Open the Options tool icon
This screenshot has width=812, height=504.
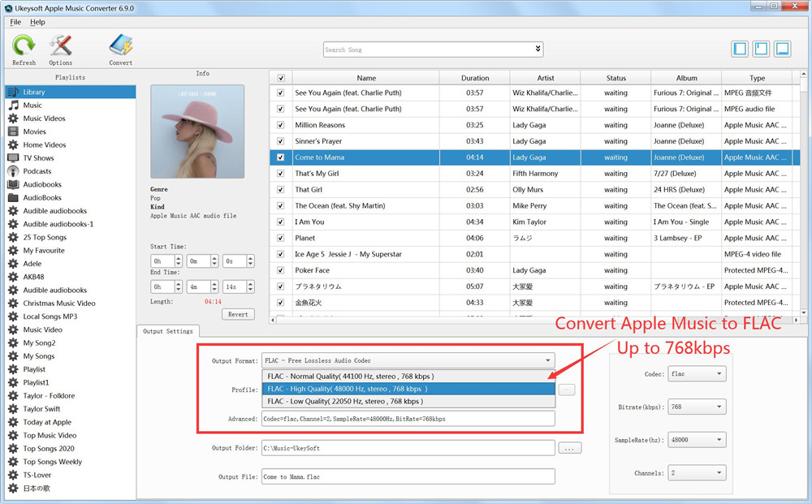(x=61, y=46)
